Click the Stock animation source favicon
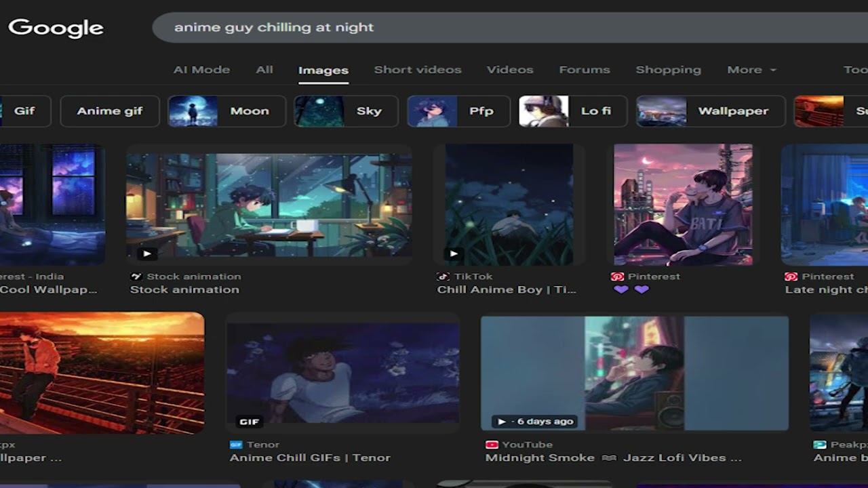The width and height of the screenshot is (868, 488). point(136,277)
